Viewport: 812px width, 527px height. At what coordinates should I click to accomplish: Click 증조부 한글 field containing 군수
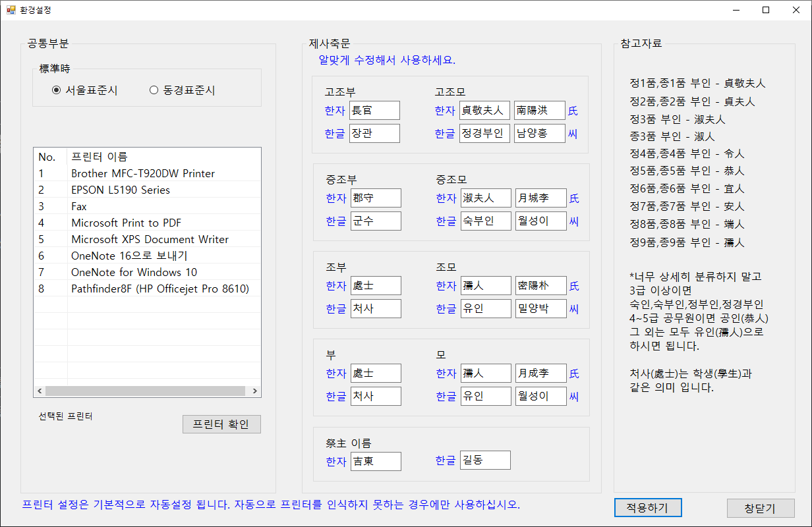[x=376, y=221]
